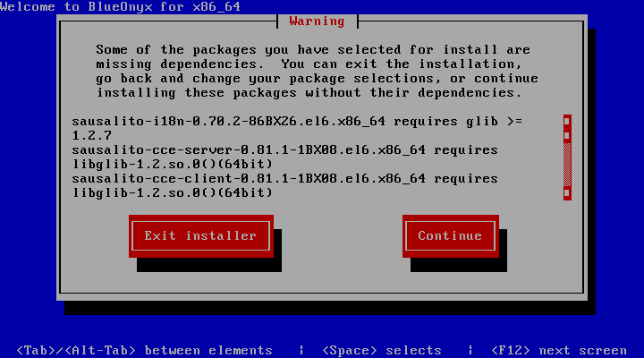
Task: Click the bottom end of the dependency list scrollbar
Action: (x=567, y=192)
